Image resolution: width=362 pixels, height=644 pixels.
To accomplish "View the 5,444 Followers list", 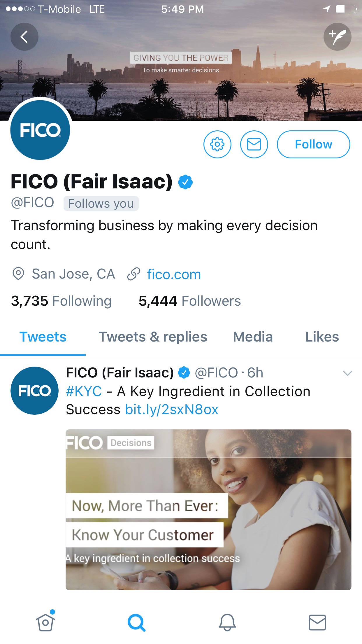I will click(190, 301).
